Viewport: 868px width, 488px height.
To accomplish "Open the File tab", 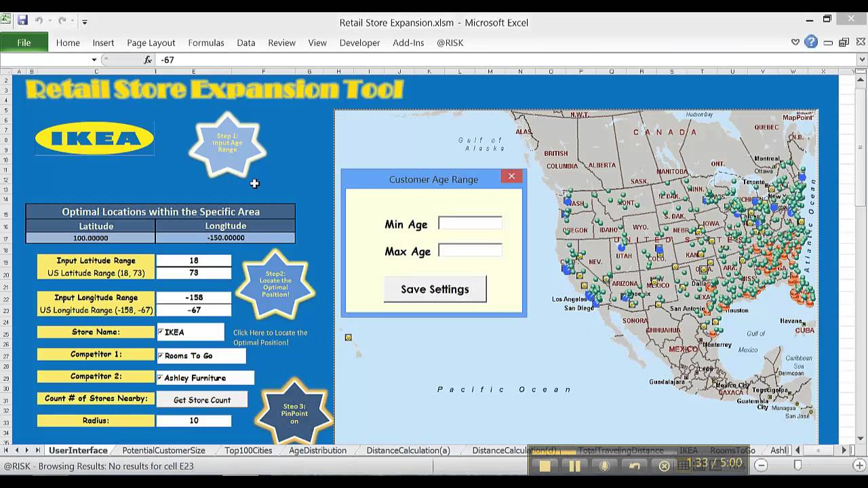I will click(x=24, y=42).
